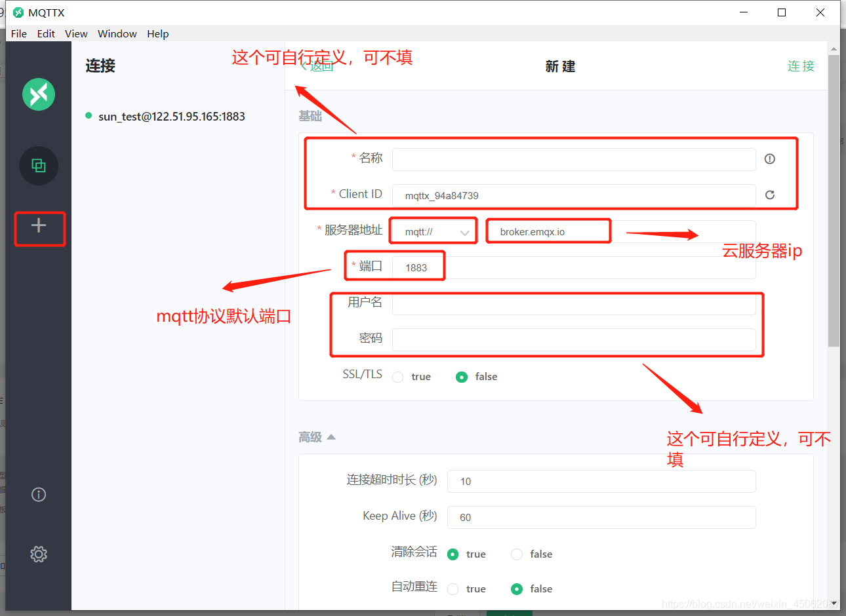Click the 端口 port field showing 1883
This screenshot has height=616, width=846.
(x=574, y=267)
